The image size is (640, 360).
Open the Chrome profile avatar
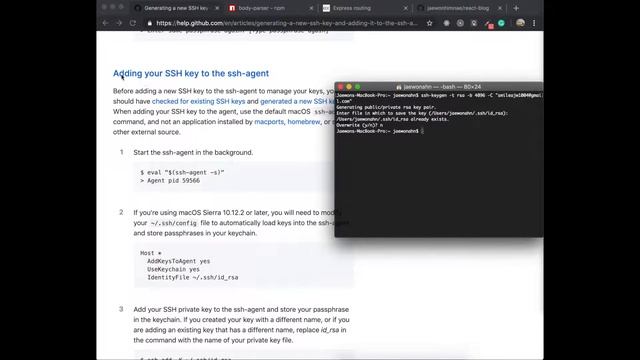[x=520, y=23]
